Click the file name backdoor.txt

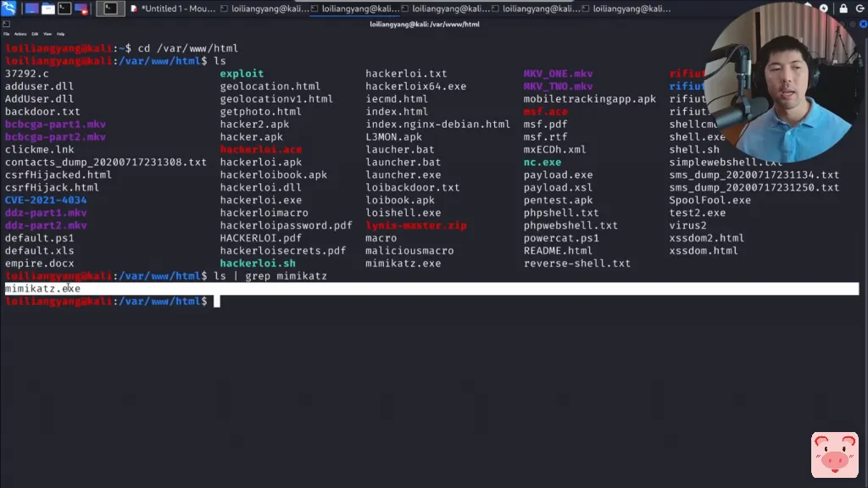click(42, 112)
